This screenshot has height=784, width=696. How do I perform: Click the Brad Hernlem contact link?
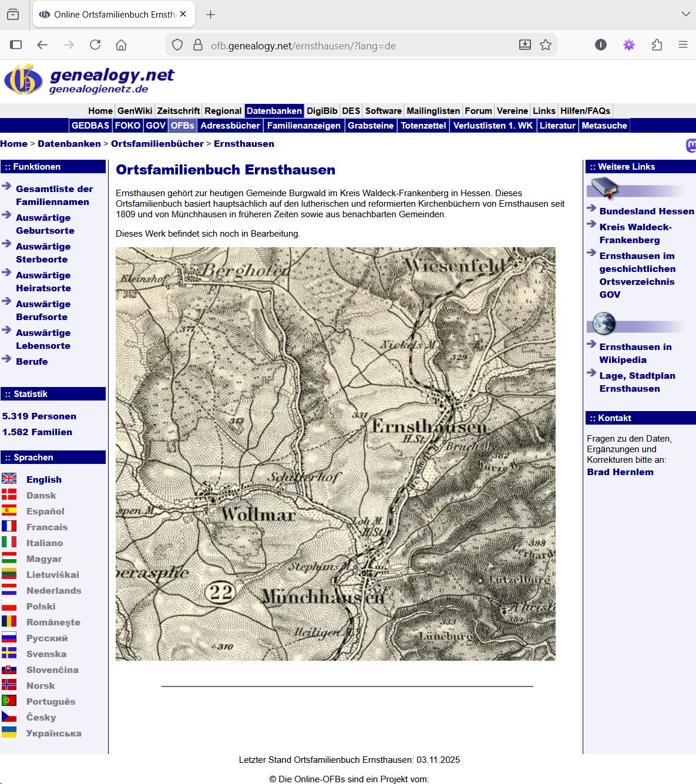(x=620, y=472)
